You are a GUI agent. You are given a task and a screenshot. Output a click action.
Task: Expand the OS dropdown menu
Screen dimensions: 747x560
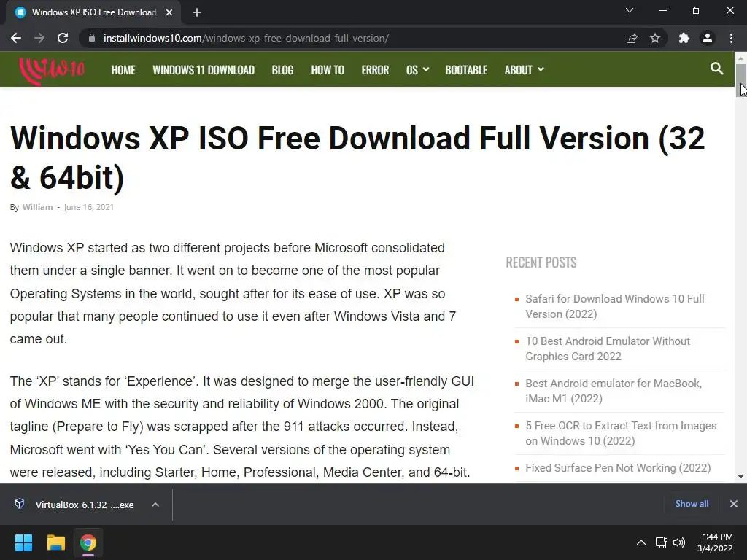click(417, 70)
